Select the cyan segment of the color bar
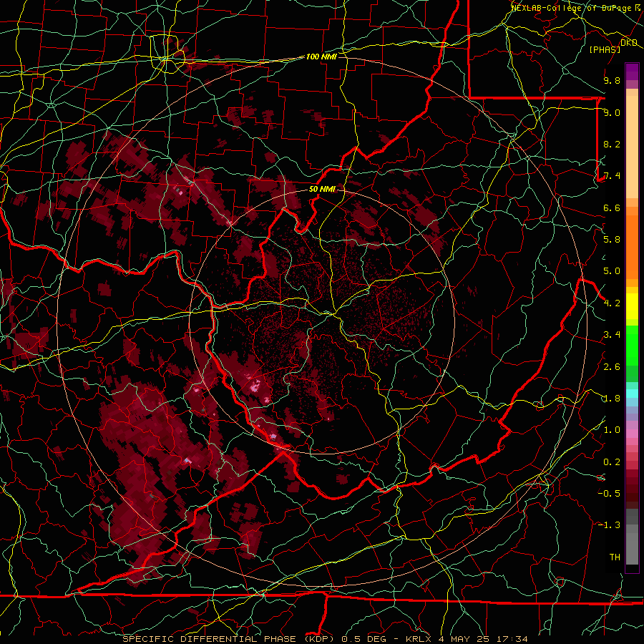644x644 pixels. [632, 394]
